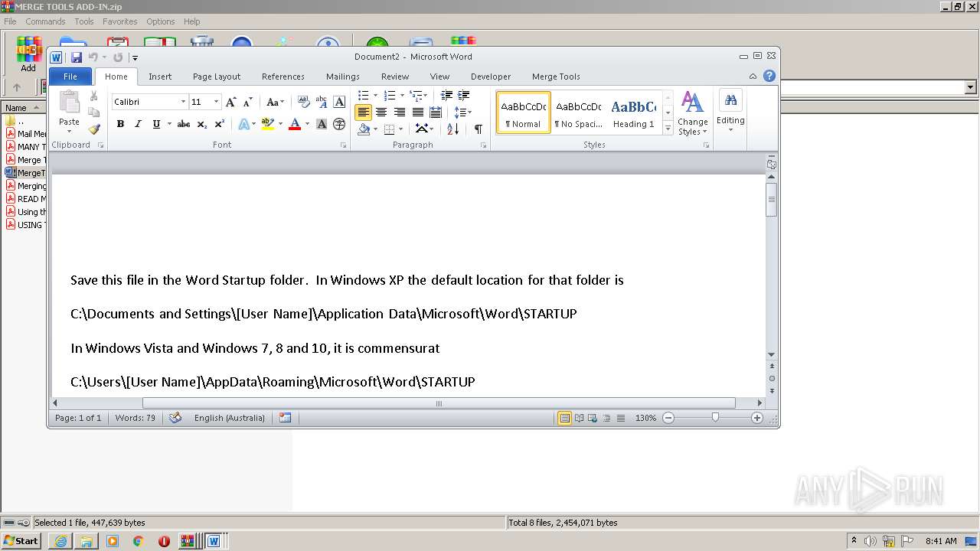Open the Change Case Aa dropdown
This screenshot has height=551, width=980.
(275, 102)
